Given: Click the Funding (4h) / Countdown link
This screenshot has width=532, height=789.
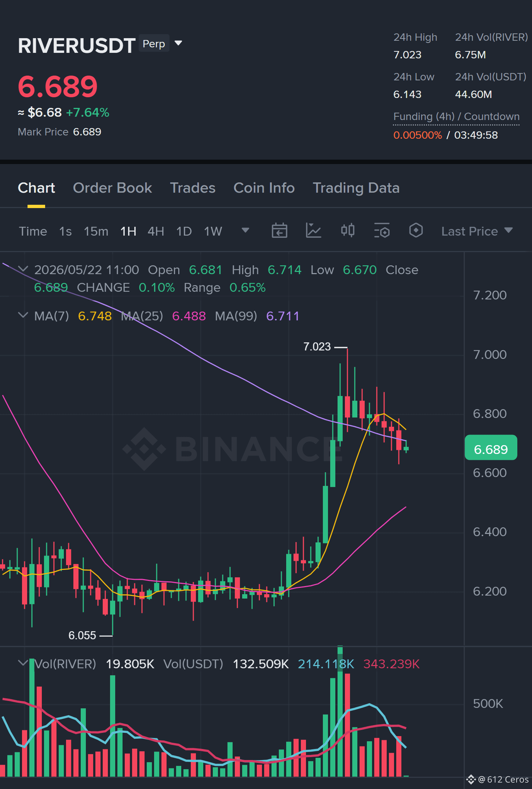Looking at the screenshot, I should click(456, 117).
